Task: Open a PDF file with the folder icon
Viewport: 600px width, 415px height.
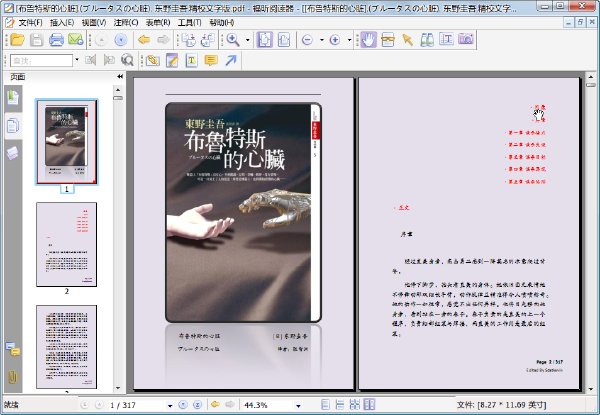Action: pyautogui.click(x=17, y=40)
